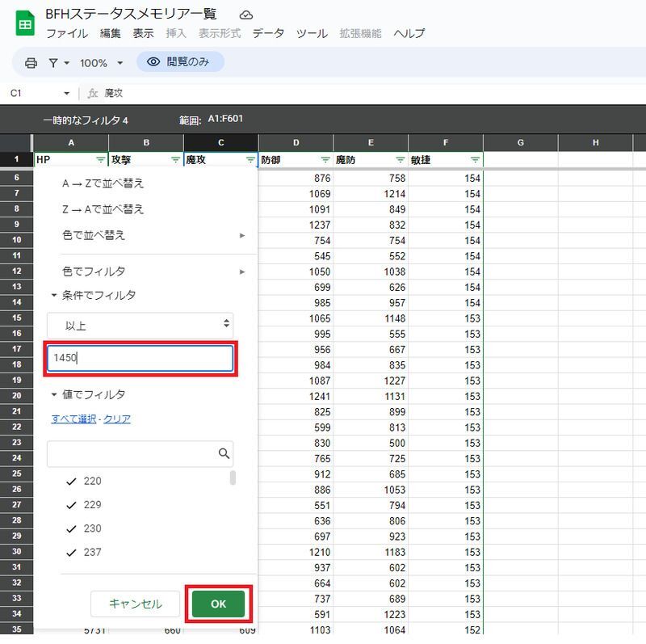Click the print icon in toolbar
Screen dimensions: 646x644
(31, 63)
